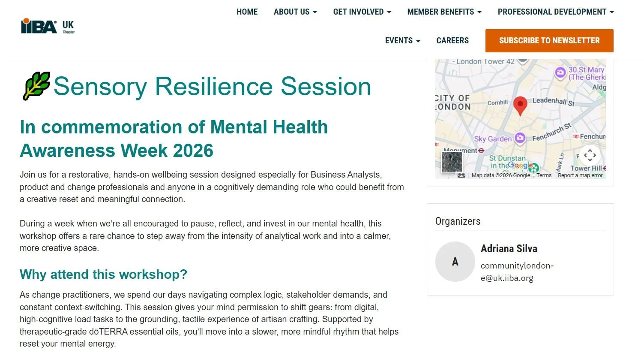644x356 pixels.
Task: Expand the Events dropdown menu
Action: tap(402, 41)
